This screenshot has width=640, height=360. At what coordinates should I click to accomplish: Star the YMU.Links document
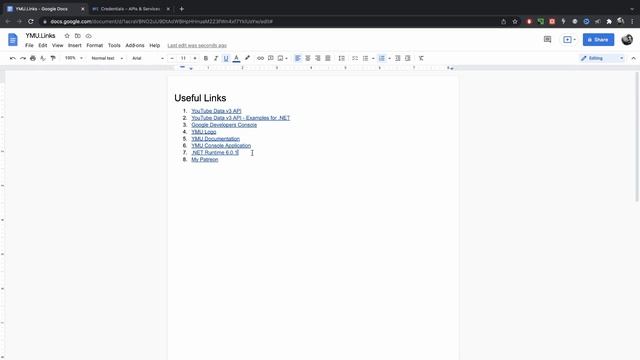click(x=67, y=36)
